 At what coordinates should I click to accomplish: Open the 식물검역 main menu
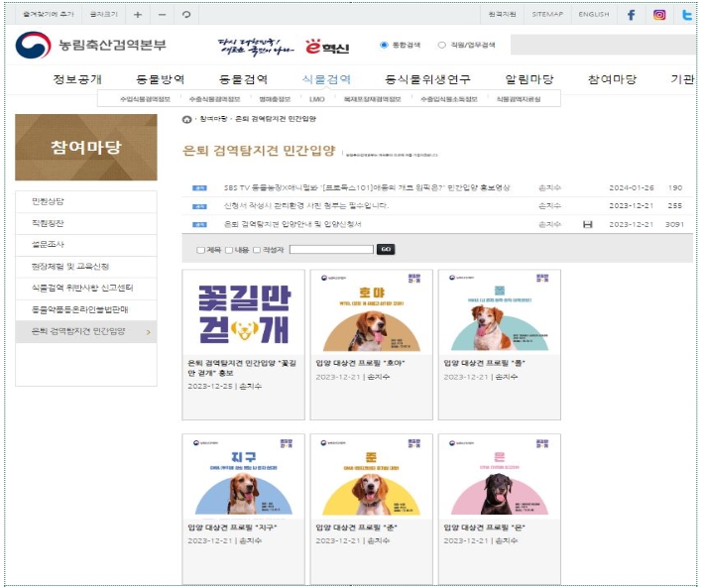point(326,79)
